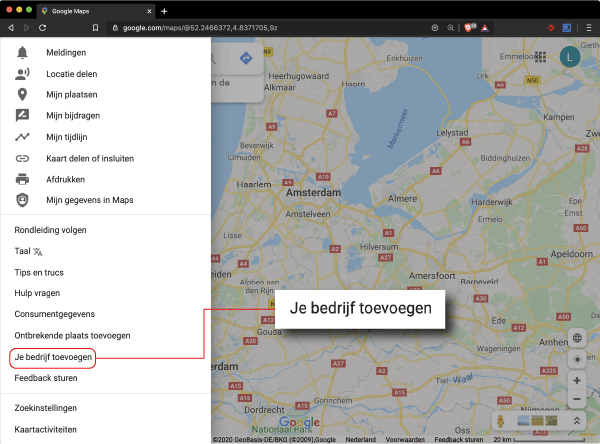
Task: Choose Kaart delen of insluiten
Action: 90,158
